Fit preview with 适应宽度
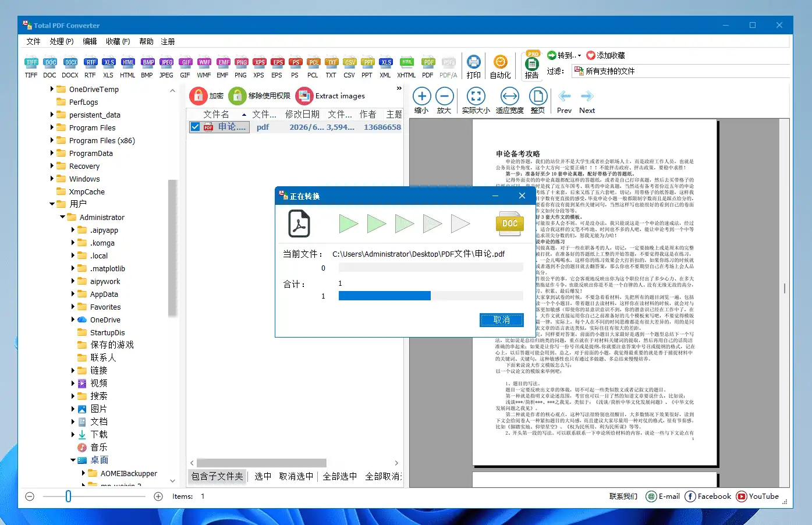 pyautogui.click(x=510, y=101)
